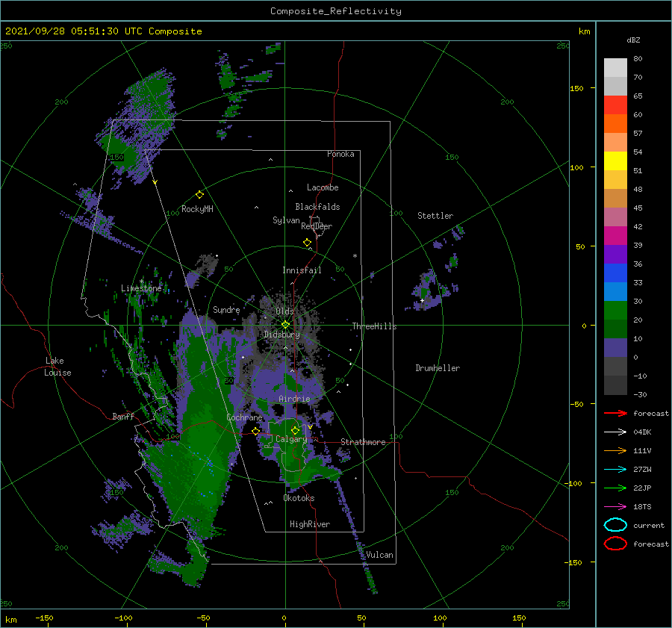Click the RedDeer city label
This screenshot has height=628, width=672.
coord(317,226)
